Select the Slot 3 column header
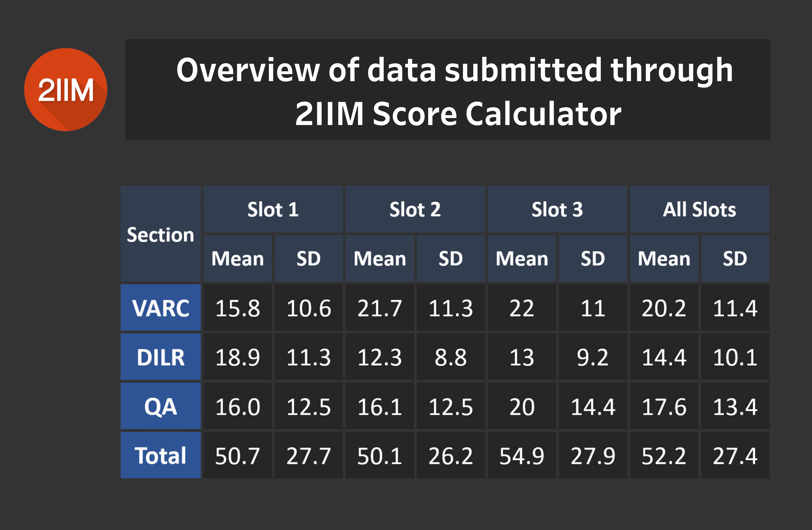 (x=557, y=209)
